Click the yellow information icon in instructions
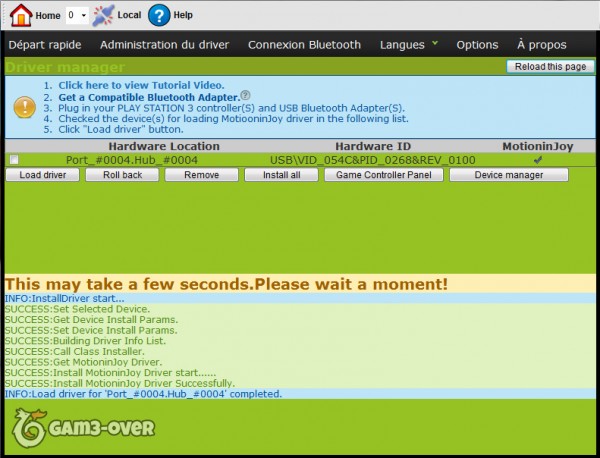 pos(21,107)
